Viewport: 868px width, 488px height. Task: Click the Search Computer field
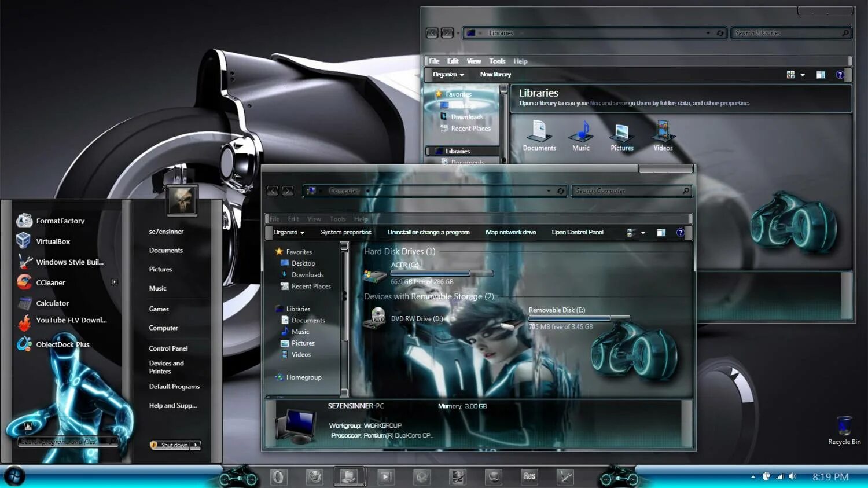click(x=631, y=190)
